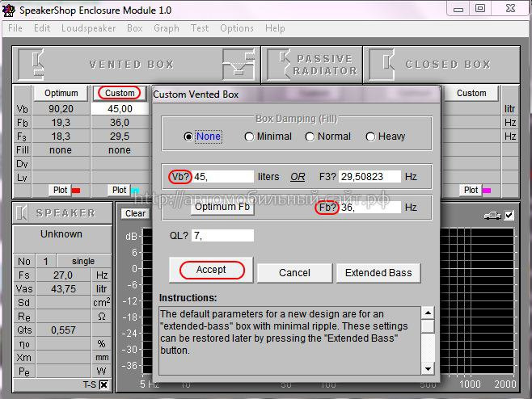Click closed box Plot button with magenta swatch
This screenshot has width=532, height=399.
pyautogui.click(x=471, y=190)
